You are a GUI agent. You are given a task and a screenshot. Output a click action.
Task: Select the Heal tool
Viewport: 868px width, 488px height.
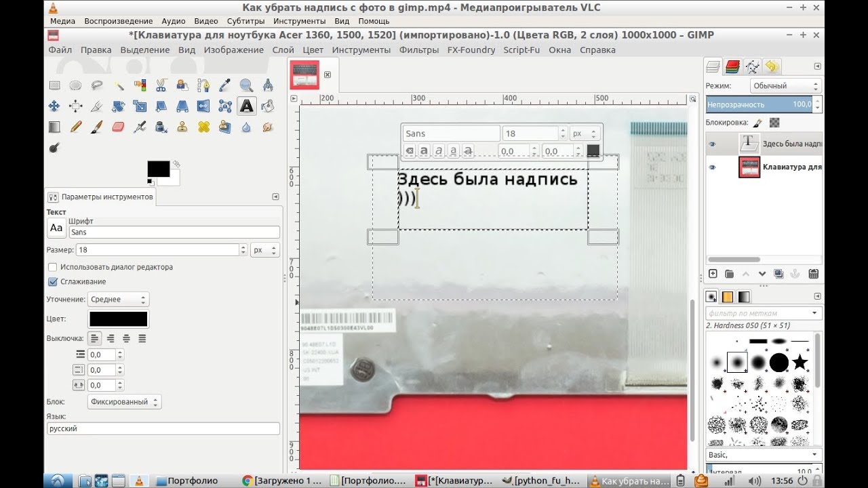tap(203, 127)
